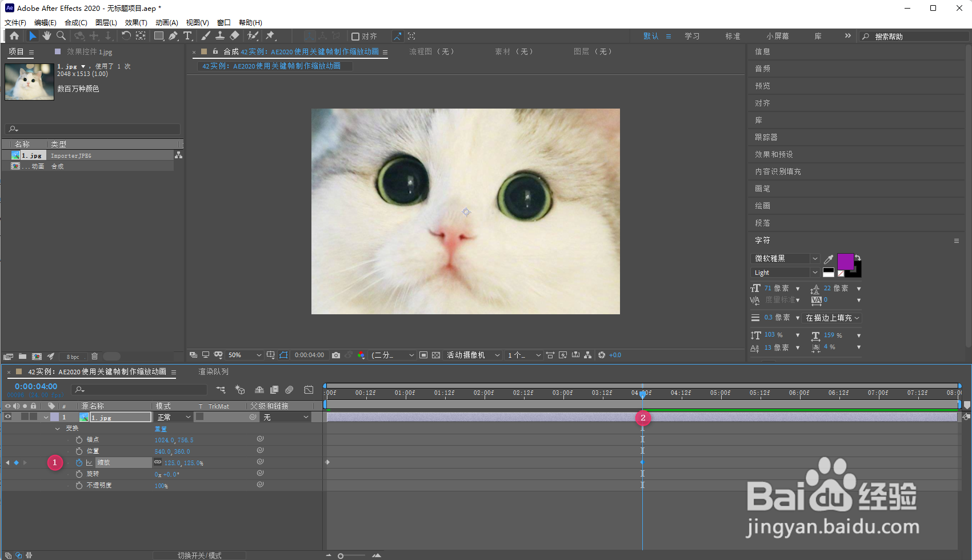Screen dimensions: 972x560
Task: Toggle the stopwatch for 不透明度 property
Action: [x=79, y=486]
